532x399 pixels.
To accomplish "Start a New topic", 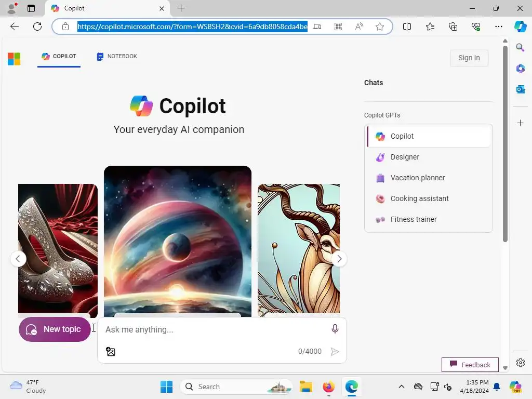I will click(55, 329).
